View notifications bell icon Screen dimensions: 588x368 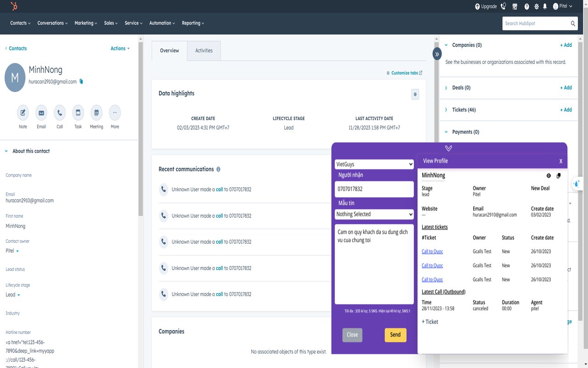click(x=545, y=6)
